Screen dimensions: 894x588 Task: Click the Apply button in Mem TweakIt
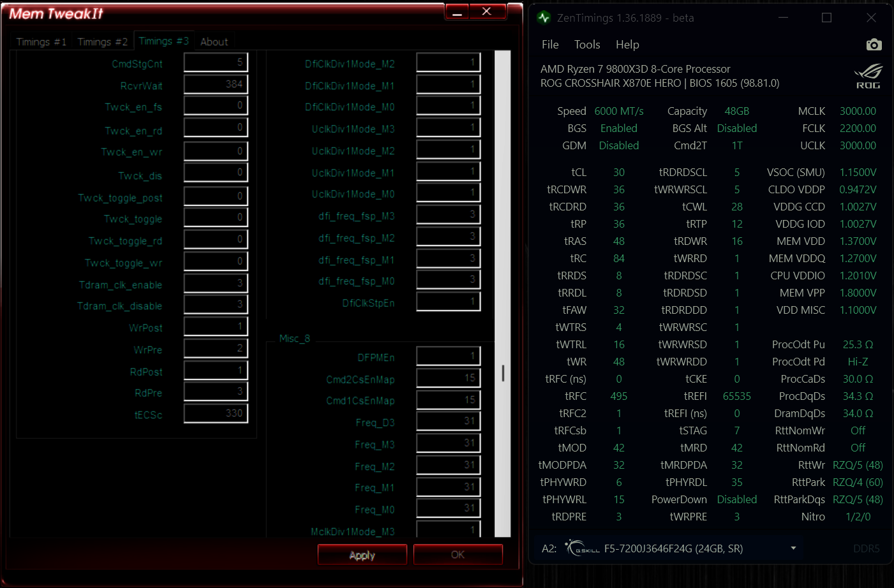coord(362,555)
